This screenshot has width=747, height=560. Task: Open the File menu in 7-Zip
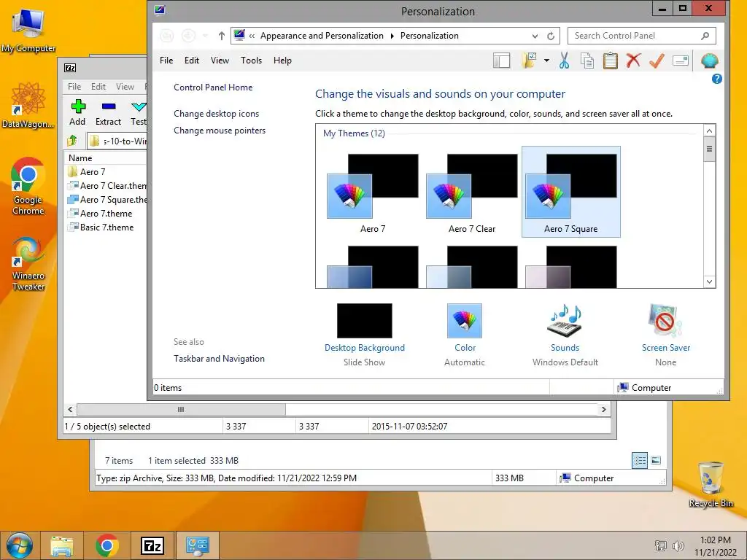[x=74, y=87]
